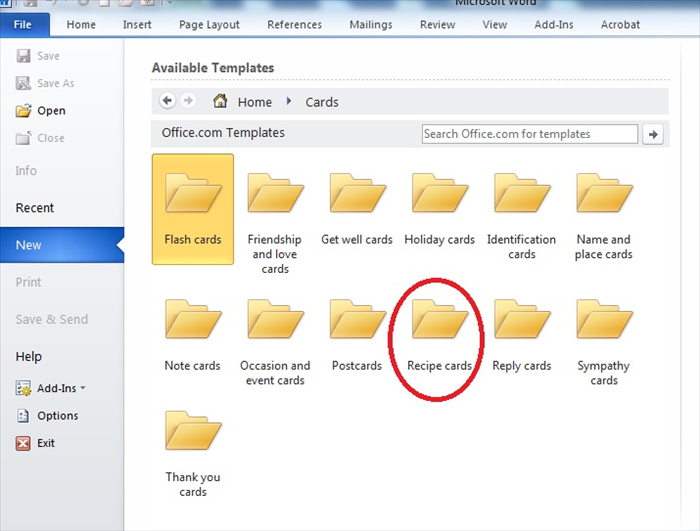
Task: Open the Note cards folder
Action: coord(192,335)
